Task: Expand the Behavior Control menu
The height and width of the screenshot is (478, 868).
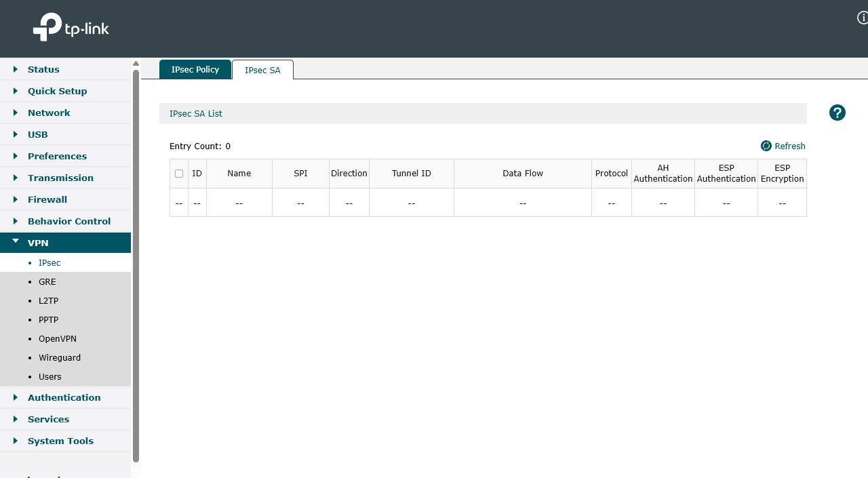Action: coord(65,221)
